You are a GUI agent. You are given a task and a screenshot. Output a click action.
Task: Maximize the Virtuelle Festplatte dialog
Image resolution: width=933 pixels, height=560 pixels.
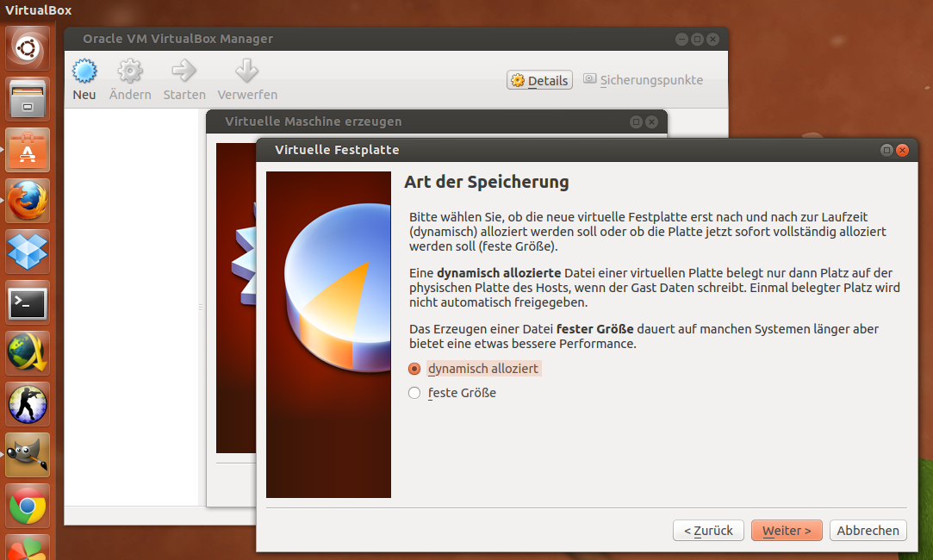[886, 150]
